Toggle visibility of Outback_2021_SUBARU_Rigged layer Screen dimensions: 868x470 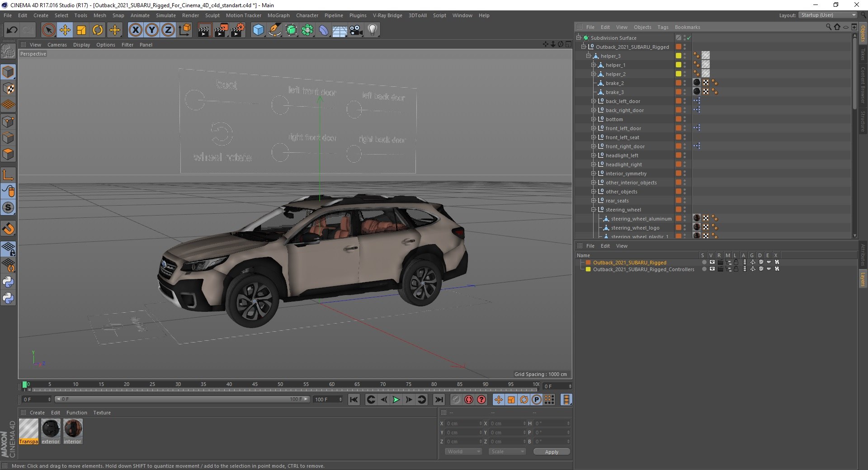712,262
